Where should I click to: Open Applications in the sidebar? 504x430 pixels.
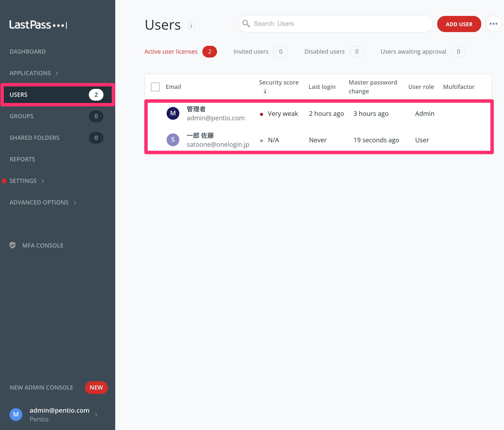point(30,73)
